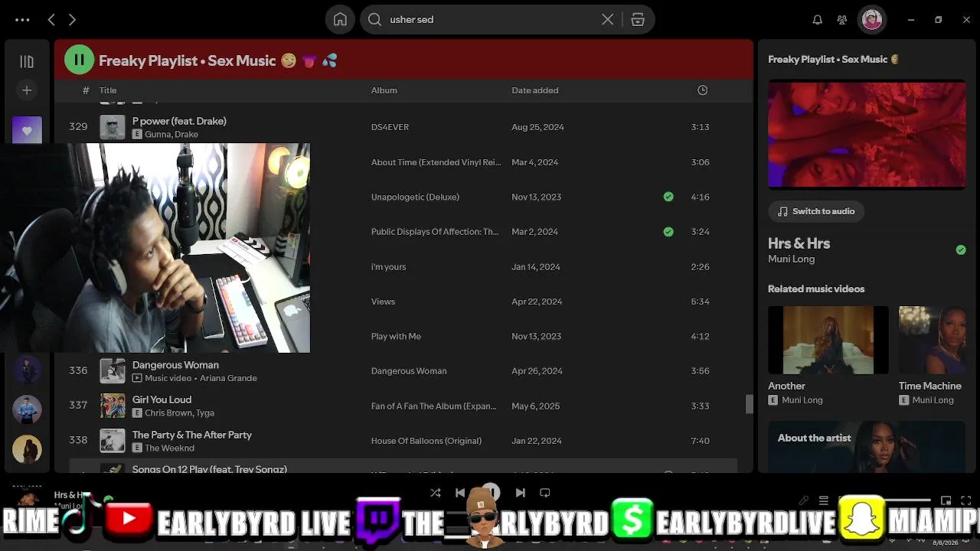Open the Friend Activity icon
This screenshot has width=980, height=551.
coord(842,20)
